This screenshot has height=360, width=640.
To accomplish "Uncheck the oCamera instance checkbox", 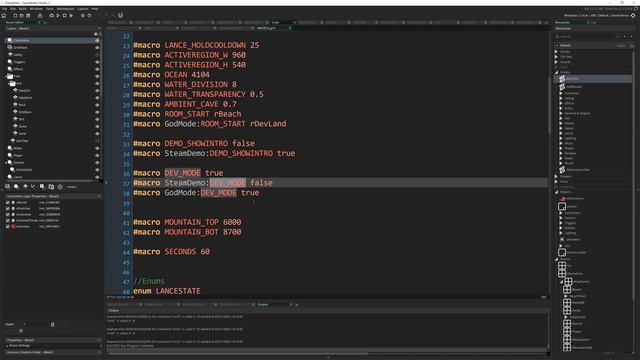I will coord(7,226).
